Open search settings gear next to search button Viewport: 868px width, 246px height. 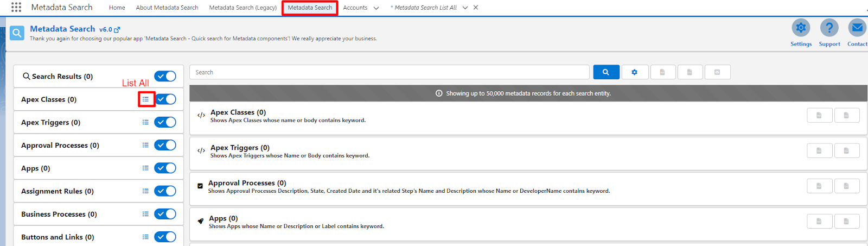[x=635, y=72]
